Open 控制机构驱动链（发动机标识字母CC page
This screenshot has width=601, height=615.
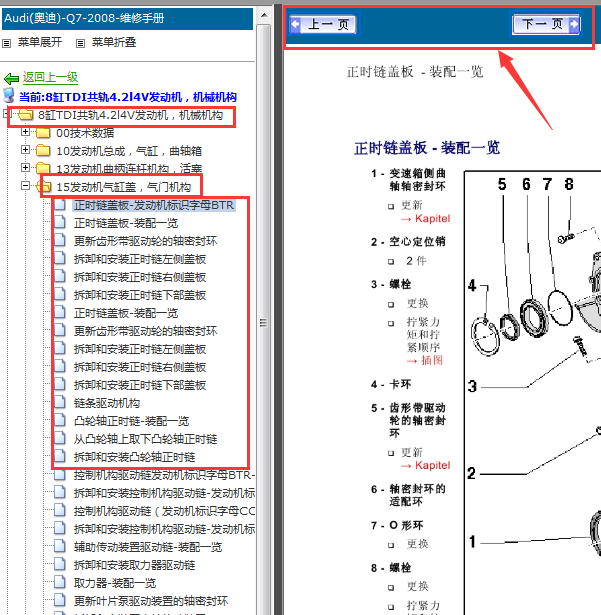click(164, 511)
